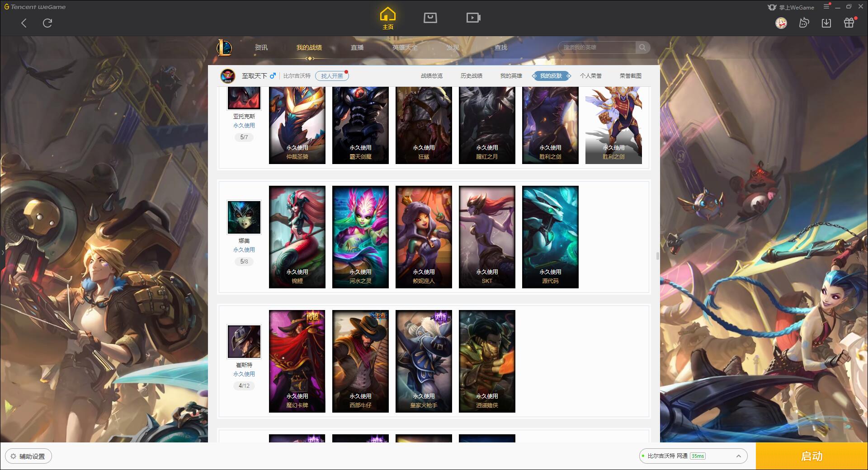The width and height of the screenshot is (868, 470).
Task: Click the summoner profile avatar icon
Action: click(x=228, y=76)
